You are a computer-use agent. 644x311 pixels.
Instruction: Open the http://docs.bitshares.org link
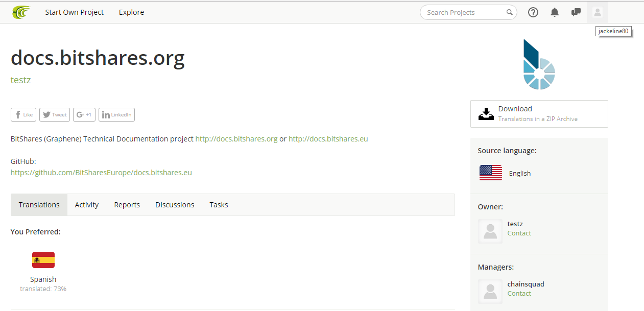tap(236, 139)
